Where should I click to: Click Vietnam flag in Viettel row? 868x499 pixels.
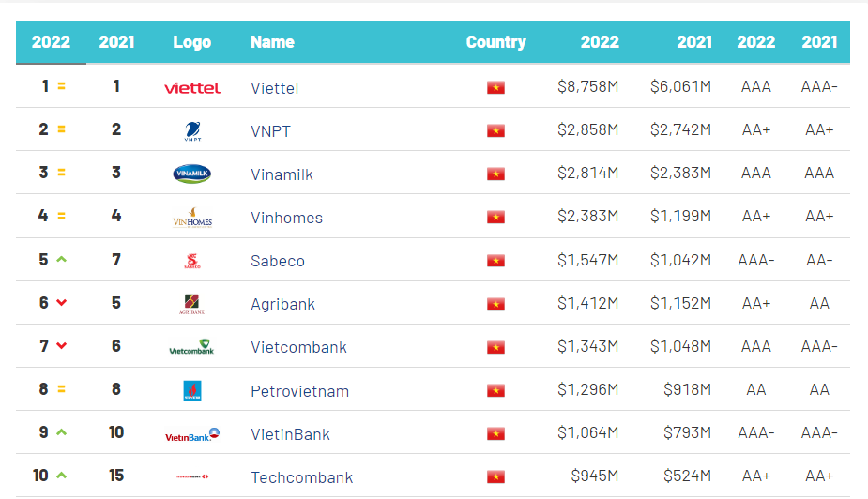495,88
